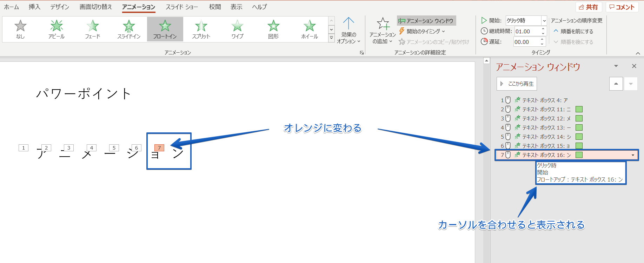Image resolution: width=644 pixels, height=263 pixels.
Task: Apply the アピール animation effect
Action: point(57,29)
